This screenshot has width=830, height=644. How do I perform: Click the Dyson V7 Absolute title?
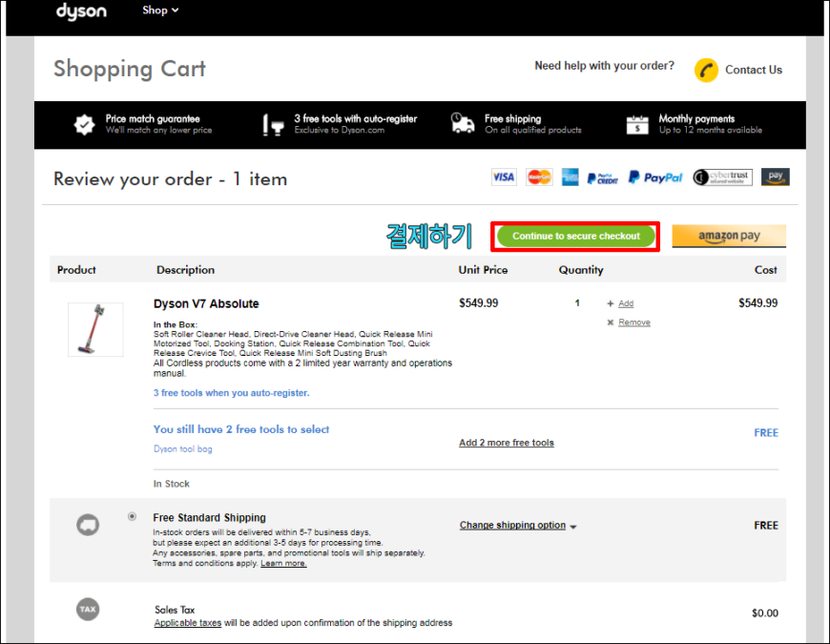pos(206,303)
